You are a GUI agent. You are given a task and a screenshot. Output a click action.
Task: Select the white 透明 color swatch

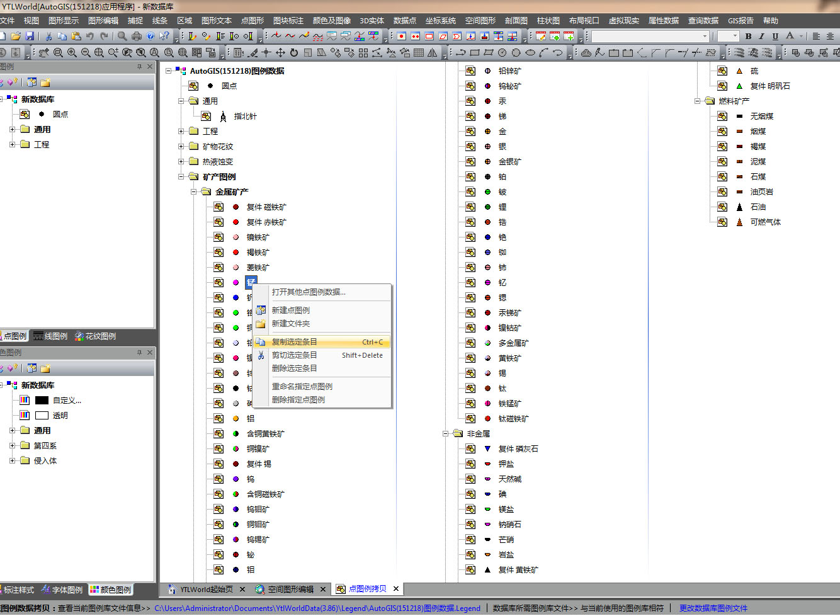pos(42,415)
